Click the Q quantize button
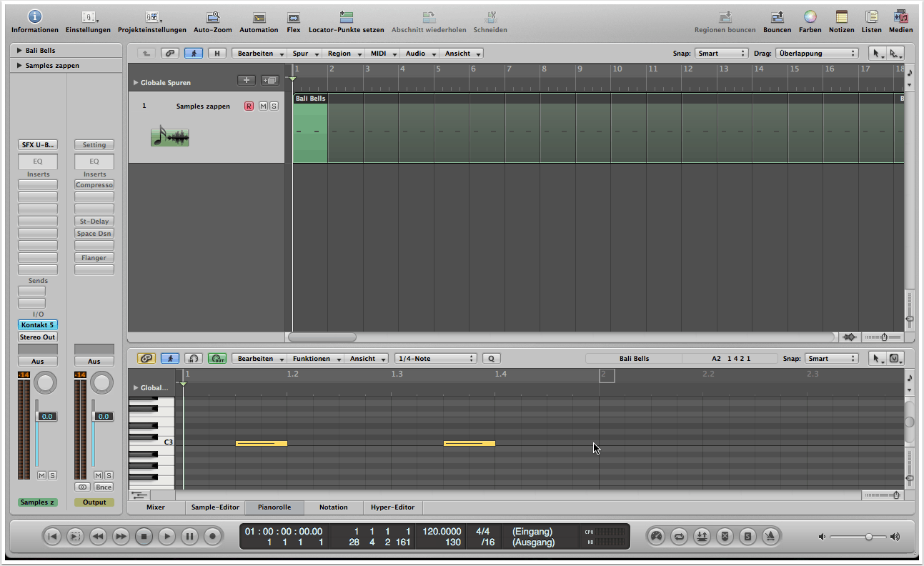The height and width of the screenshot is (566, 924). (x=491, y=359)
